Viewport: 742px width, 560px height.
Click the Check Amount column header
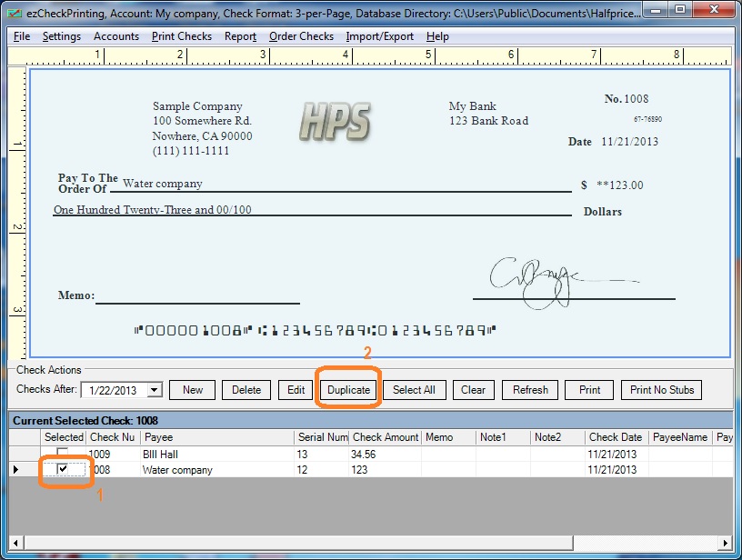tap(384, 436)
